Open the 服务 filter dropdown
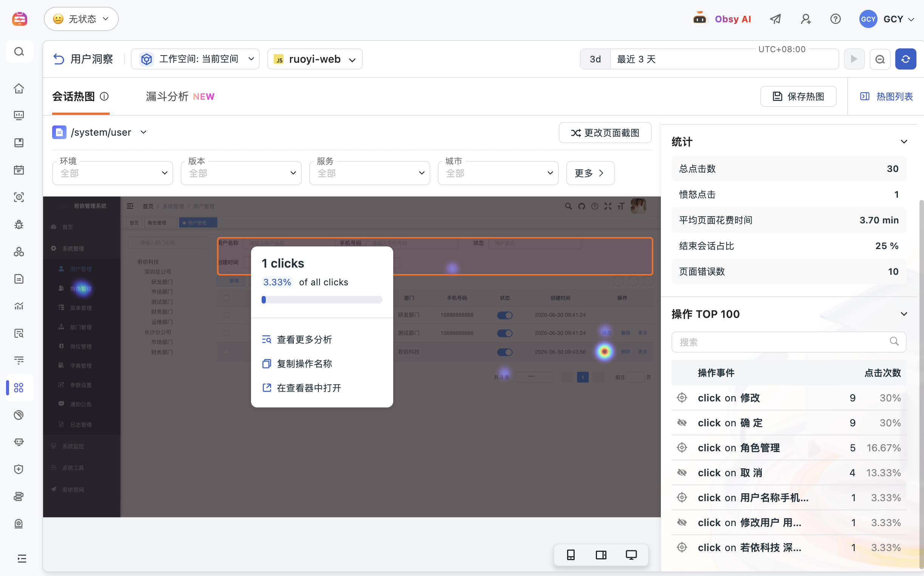Screen dimensions: 924x576 (370, 173)
